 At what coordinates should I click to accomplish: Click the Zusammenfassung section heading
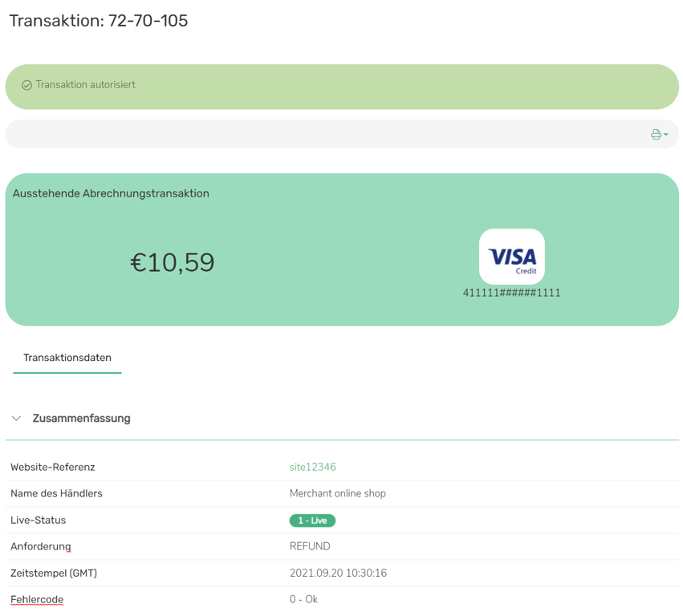[81, 419]
